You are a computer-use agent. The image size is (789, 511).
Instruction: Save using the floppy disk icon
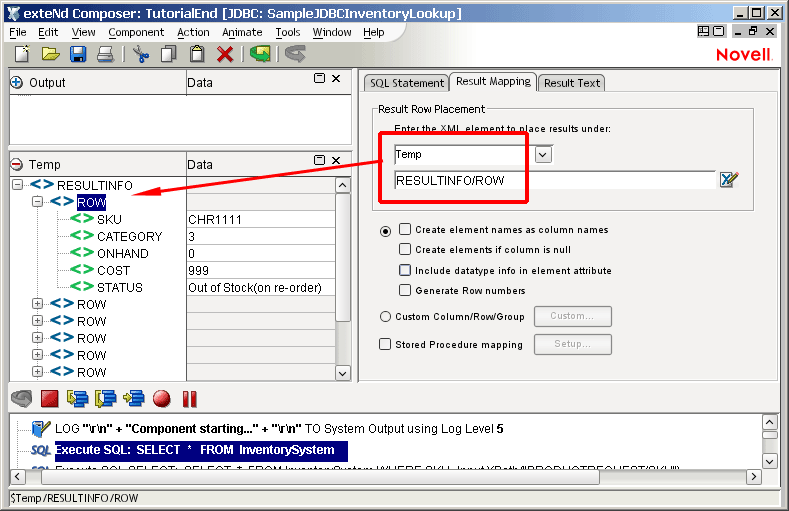tap(78, 54)
